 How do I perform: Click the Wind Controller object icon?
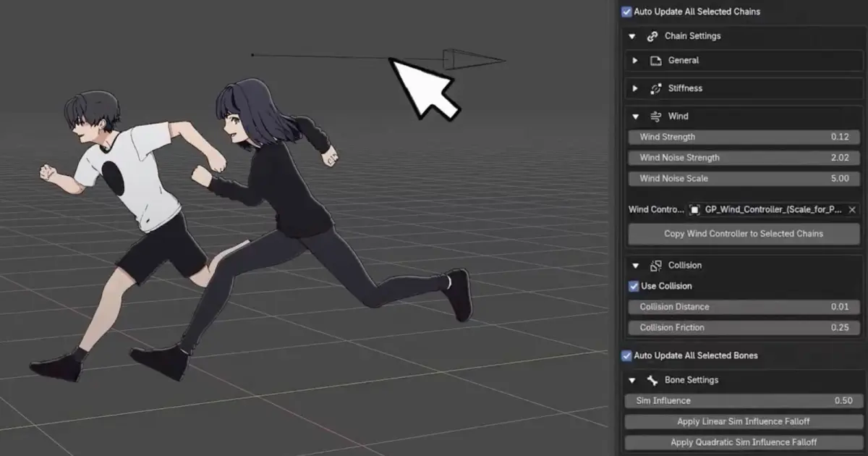[x=694, y=210]
